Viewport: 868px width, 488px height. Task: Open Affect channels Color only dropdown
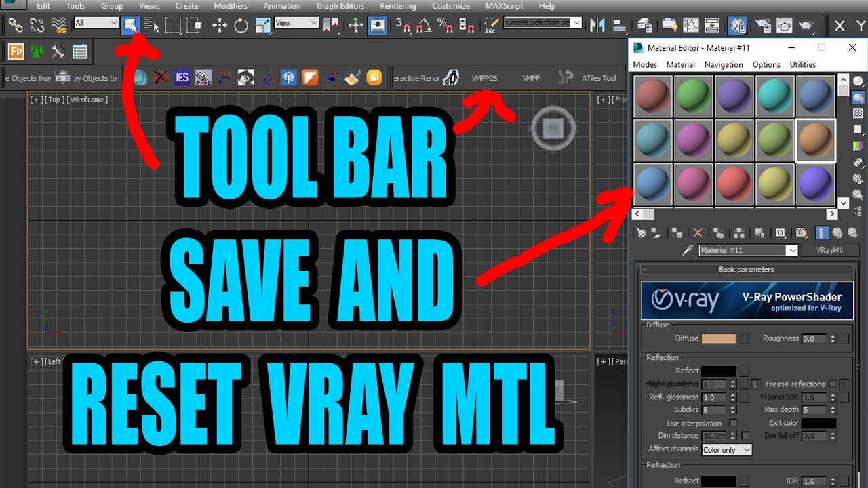click(727, 449)
